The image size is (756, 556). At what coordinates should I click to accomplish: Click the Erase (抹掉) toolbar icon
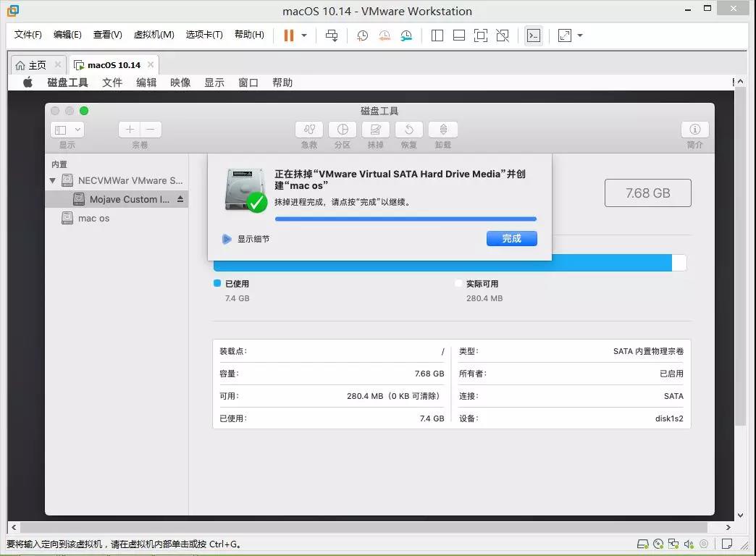pos(376,130)
